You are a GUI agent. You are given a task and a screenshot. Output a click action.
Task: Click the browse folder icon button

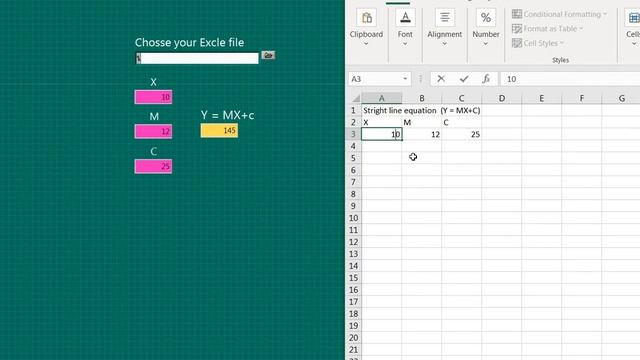pos(268,55)
